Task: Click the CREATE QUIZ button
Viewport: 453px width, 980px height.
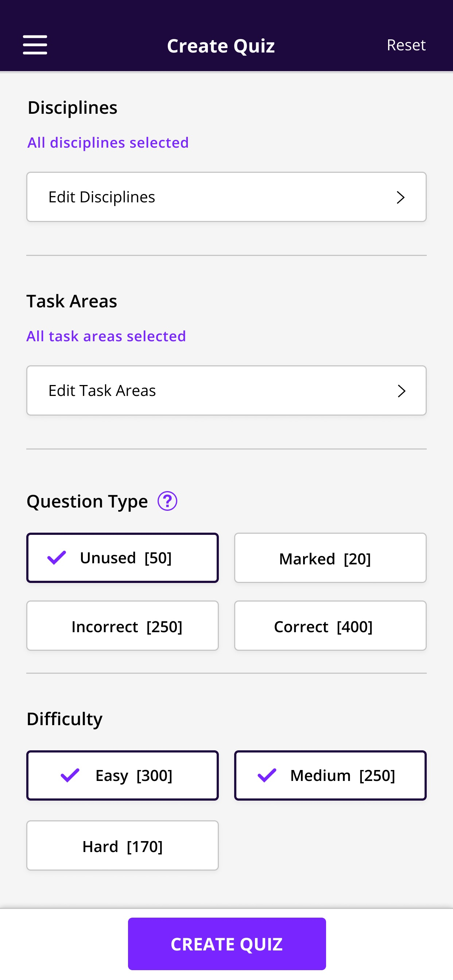Action: pyautogui.click(x=227, y=944)
